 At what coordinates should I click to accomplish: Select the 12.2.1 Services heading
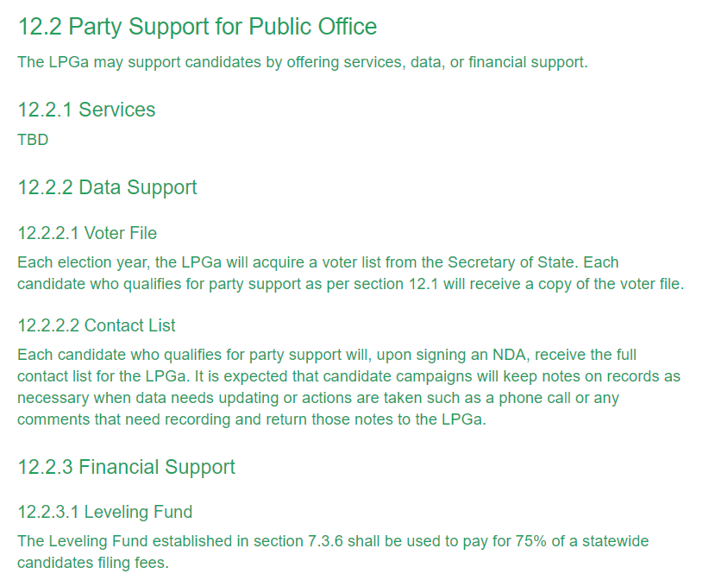(x=86, y=110)
